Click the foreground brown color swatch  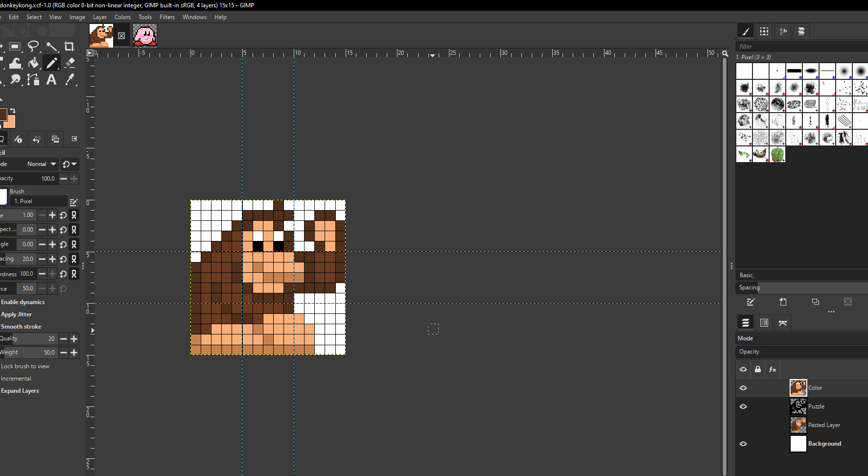(3, 114)
